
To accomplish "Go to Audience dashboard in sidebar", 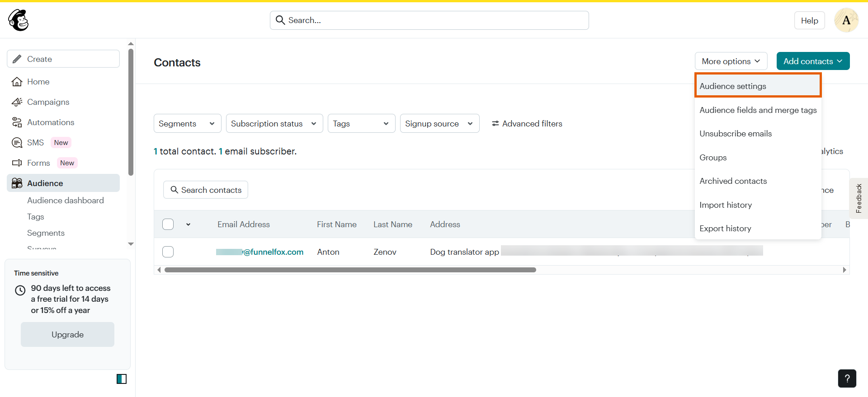I will (66, 201).
